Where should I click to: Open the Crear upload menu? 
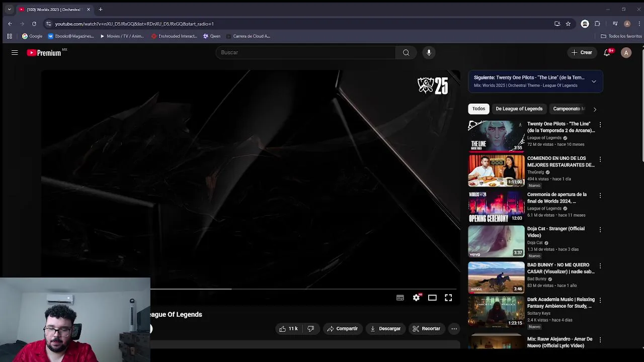coord(582,52)
